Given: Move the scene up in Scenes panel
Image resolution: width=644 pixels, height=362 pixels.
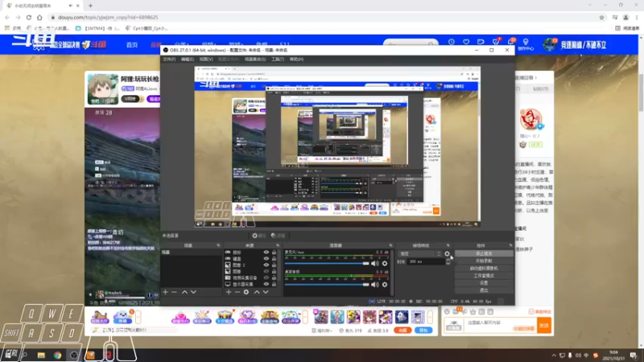Looking at the screenshot, I should 184,292.
